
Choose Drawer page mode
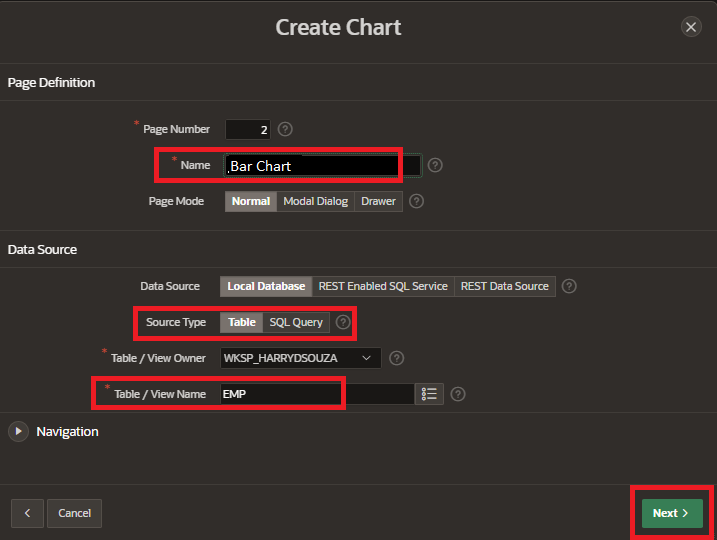[379, 201]
